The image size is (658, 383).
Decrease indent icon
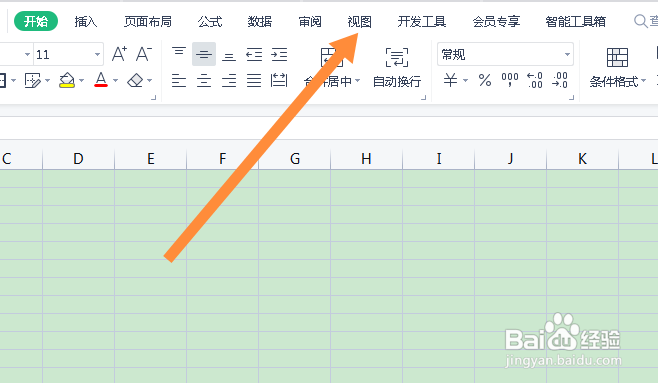(254, 55)
